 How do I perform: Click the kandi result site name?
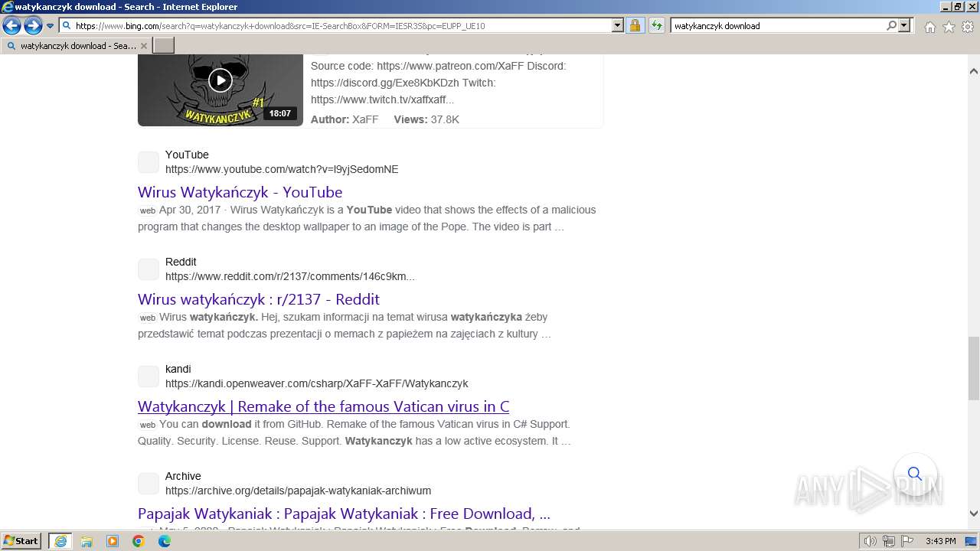click(x=178, y=369)
